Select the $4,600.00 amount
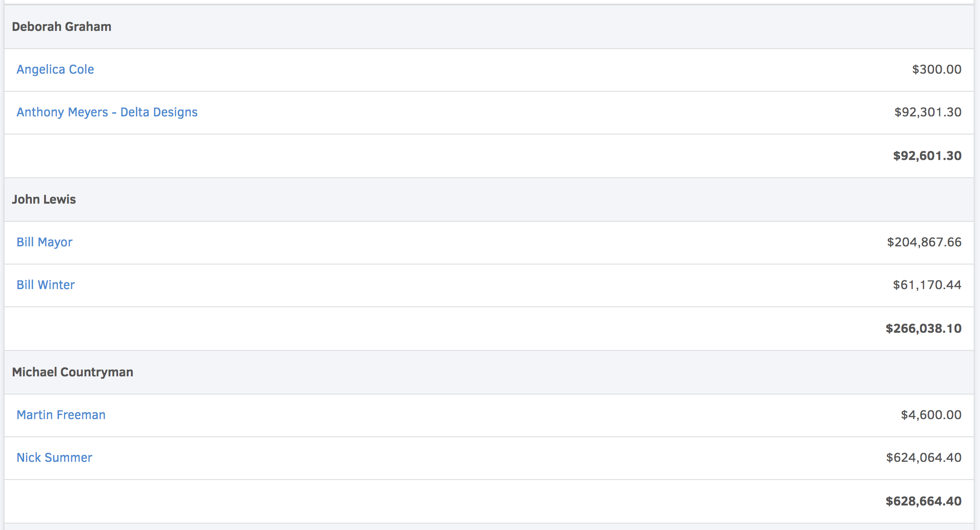This screenshot has height=530, width=980. tap(931, 415)
